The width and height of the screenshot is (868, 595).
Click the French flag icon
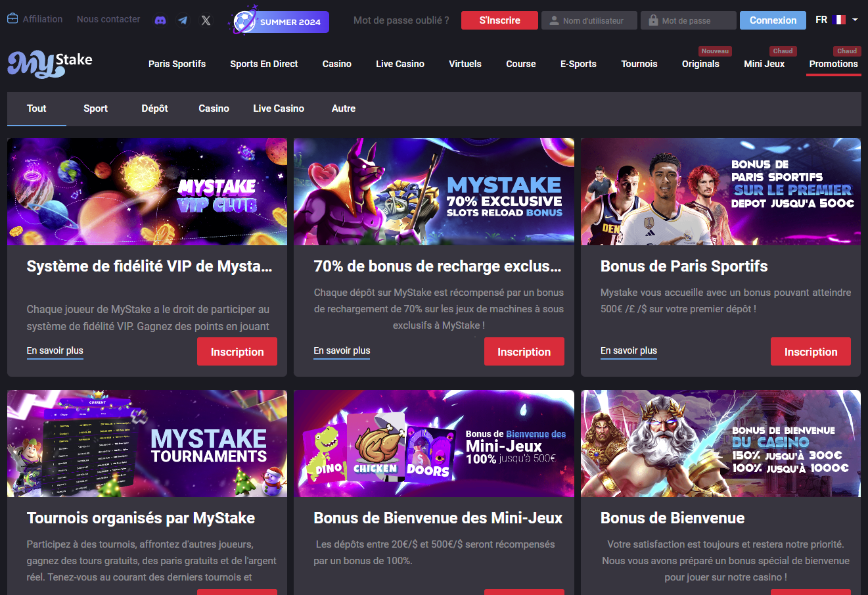[x=839, y=20]
